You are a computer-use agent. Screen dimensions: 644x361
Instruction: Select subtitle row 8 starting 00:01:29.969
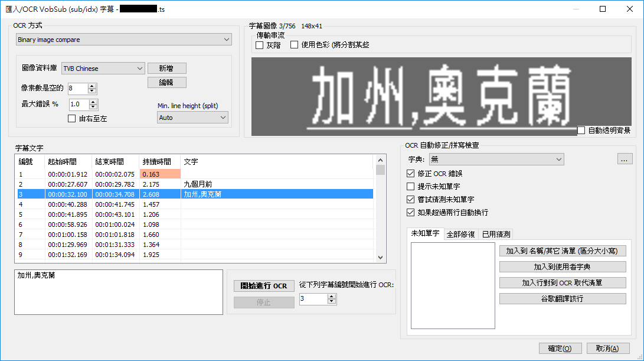(x=195, y=245)
